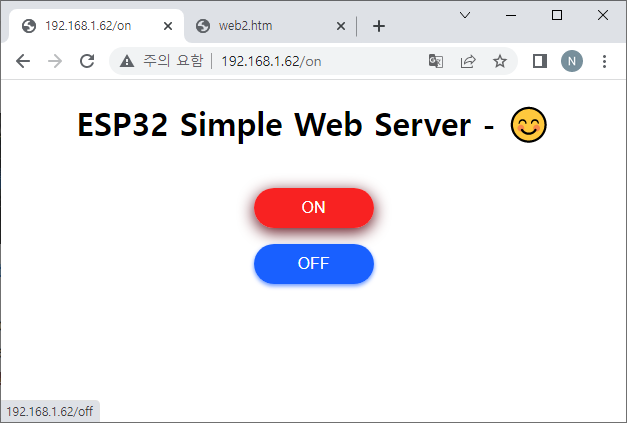The image size is (627, 423).
Task: Click the security warning triangle icon
Action: [127, 61]
